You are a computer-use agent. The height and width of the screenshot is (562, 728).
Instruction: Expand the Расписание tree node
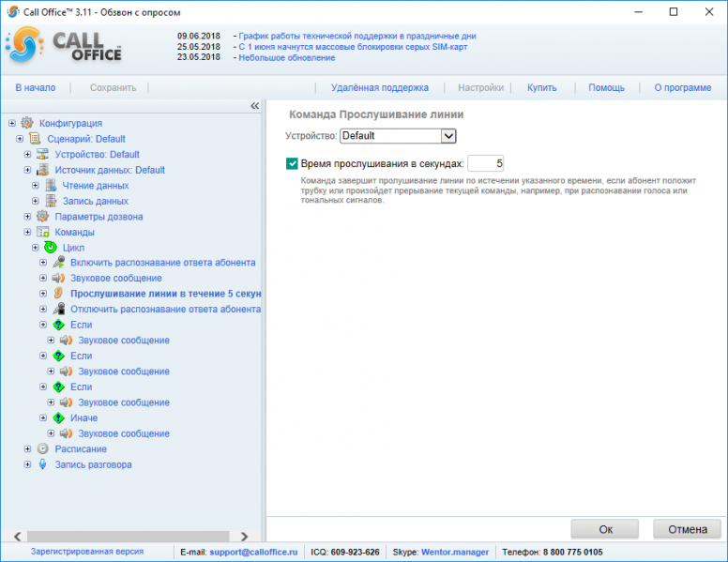(27, 448)
